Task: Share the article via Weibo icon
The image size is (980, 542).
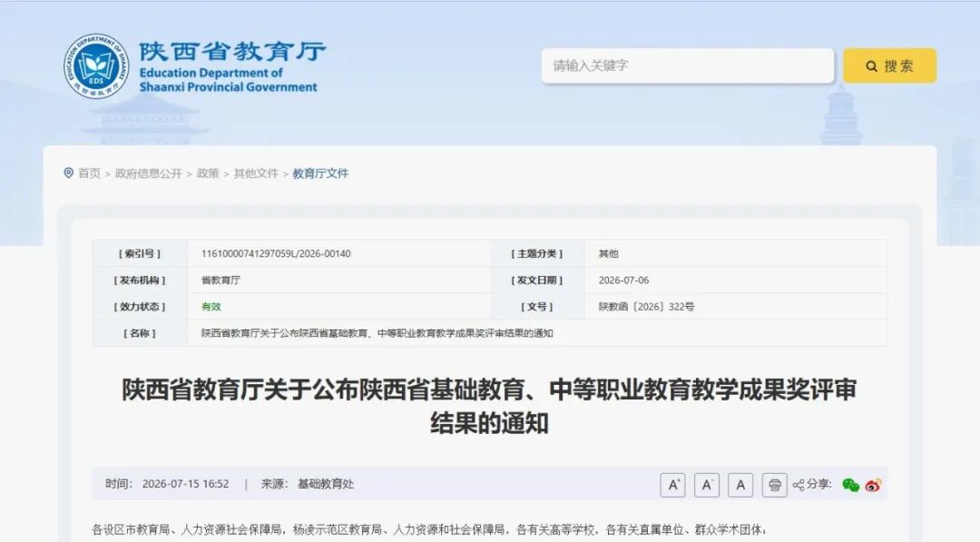Action: point(873,485)
